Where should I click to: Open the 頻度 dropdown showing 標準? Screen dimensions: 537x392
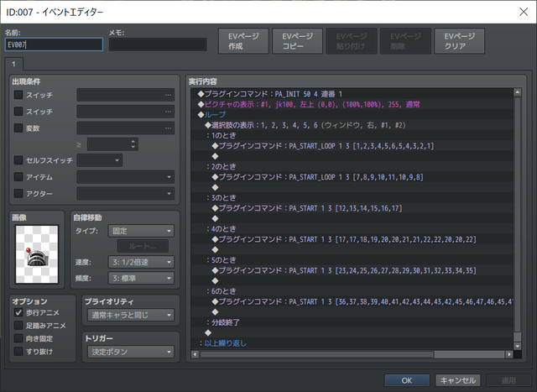pos(141,278)
